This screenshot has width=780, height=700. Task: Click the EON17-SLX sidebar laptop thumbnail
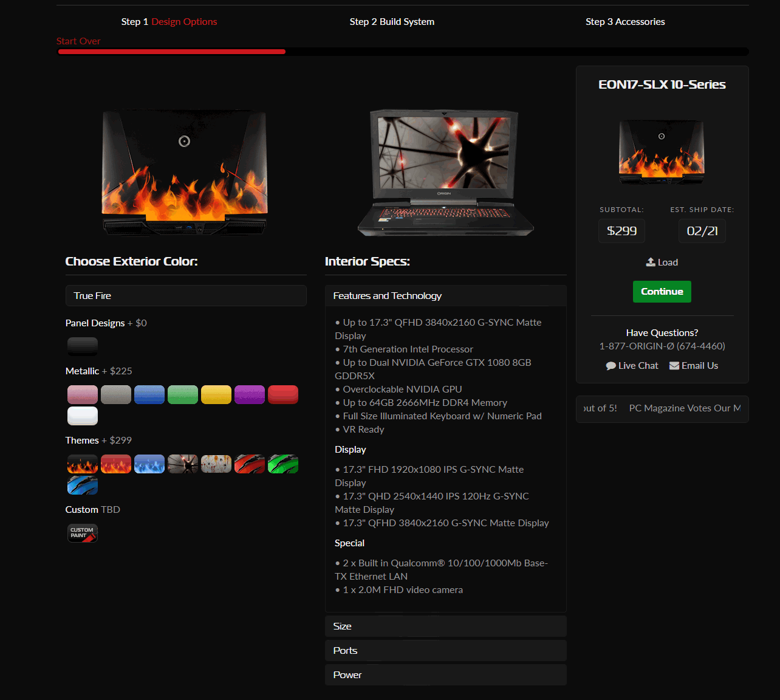click(662, 152)
